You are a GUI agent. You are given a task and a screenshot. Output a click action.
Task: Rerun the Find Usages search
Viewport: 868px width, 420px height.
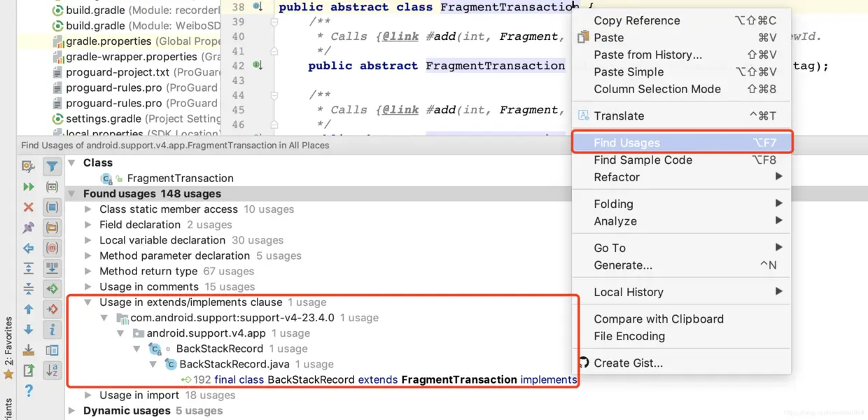[x=29, y=187]
